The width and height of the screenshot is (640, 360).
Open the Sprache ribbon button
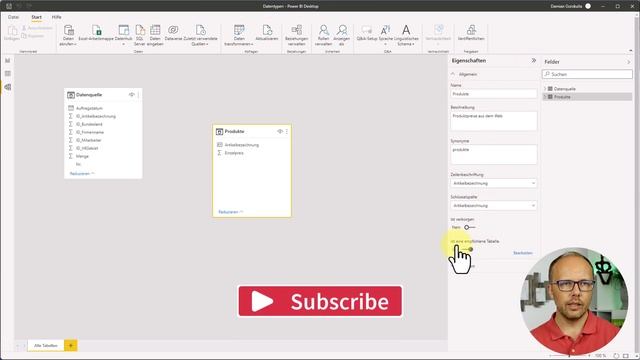click(x=385, y=35)
